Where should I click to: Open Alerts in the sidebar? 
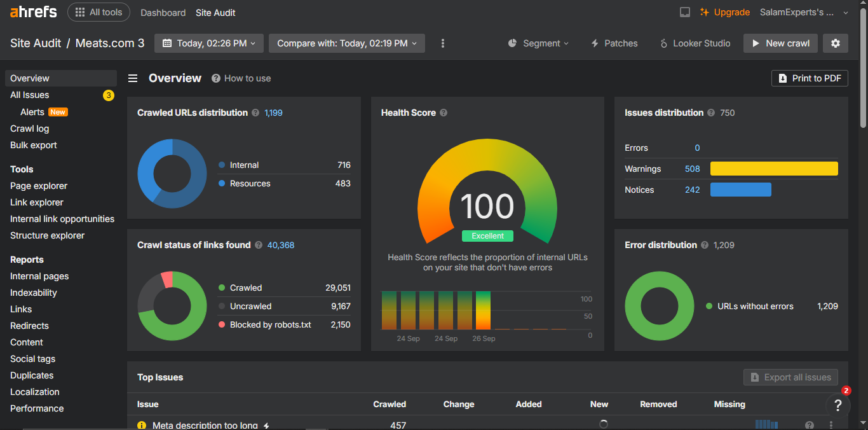[x=32, y=112]
